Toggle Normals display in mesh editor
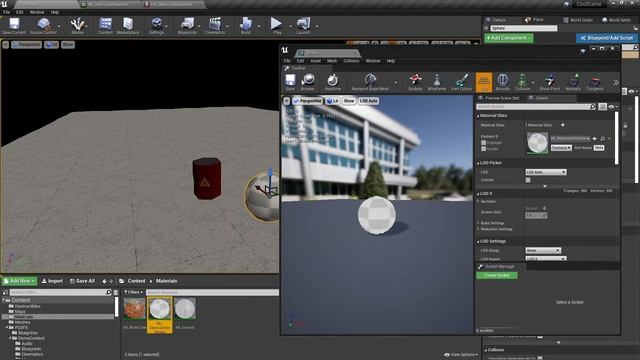 click(573, 82)
